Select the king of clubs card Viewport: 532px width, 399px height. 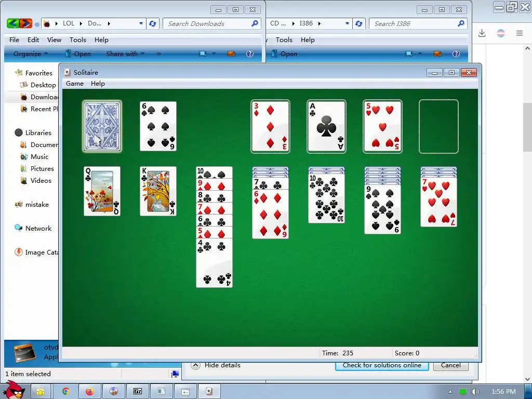[158, 191]
